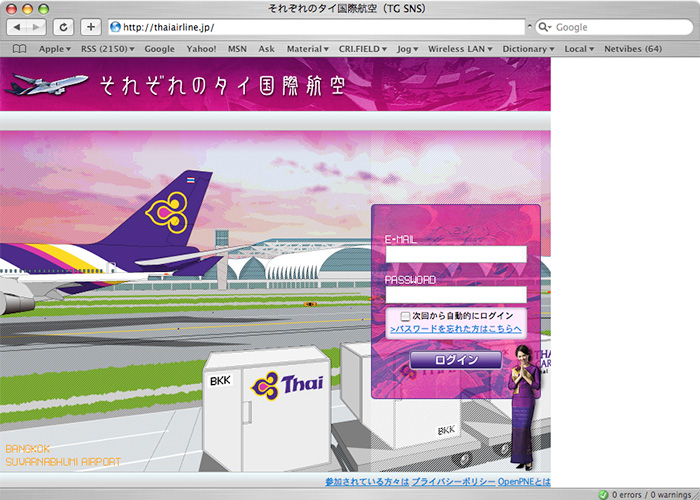Image resolution: width=700 pixels, height=500 pixels.
Task: Add bookmark with the plus button
Action: [x=91, y=27]
